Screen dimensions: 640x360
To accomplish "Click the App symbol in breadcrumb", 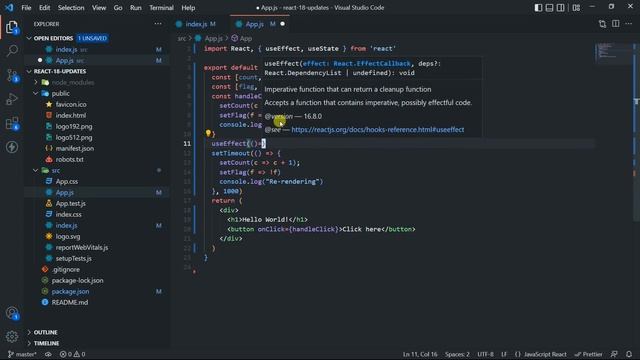I will click(x=245, y=38).
